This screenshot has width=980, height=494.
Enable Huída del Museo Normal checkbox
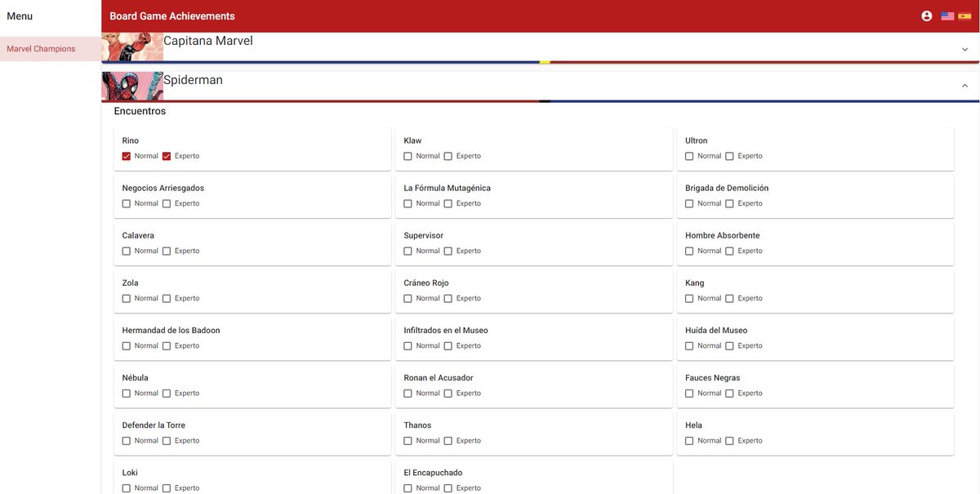[689, 345]
